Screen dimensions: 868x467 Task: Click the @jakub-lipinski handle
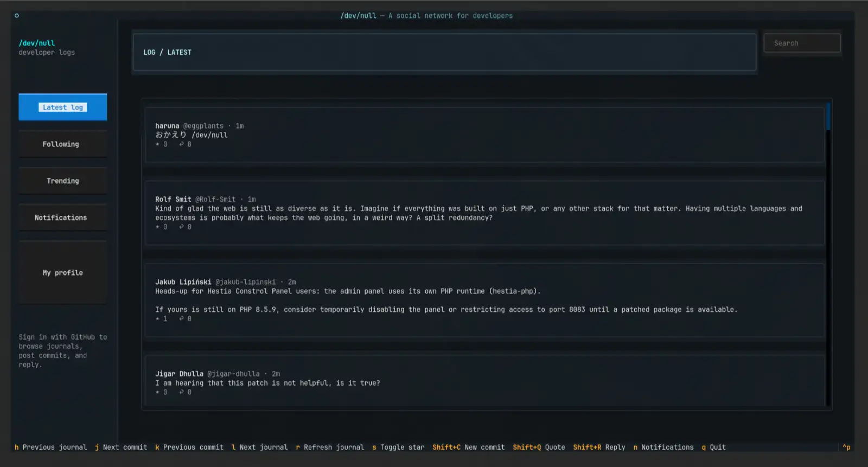coord(245,282)
